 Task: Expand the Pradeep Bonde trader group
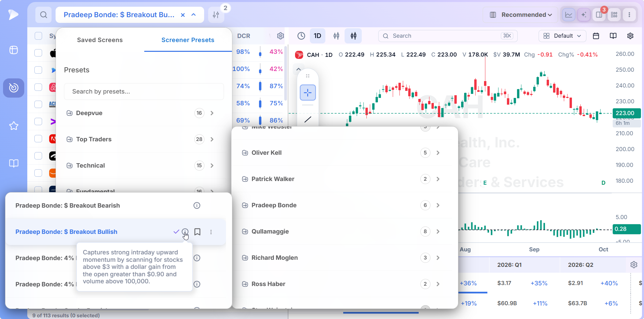pyautogui.click(x=342, y=205)
